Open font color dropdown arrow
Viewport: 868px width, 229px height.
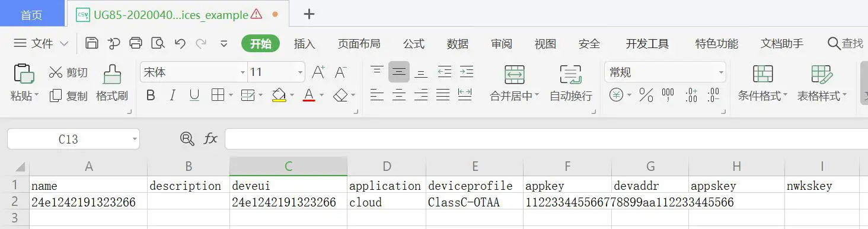[322, 95]
